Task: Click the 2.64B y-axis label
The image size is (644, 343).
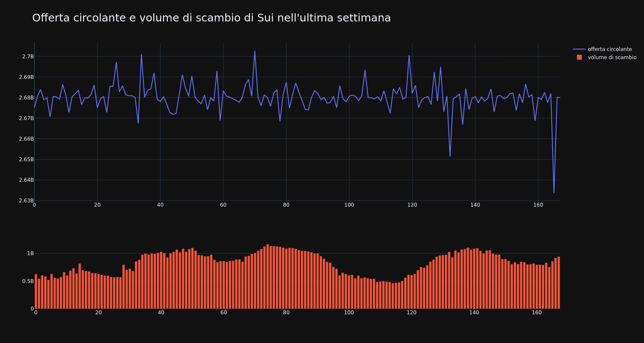Action: [26, 180]
